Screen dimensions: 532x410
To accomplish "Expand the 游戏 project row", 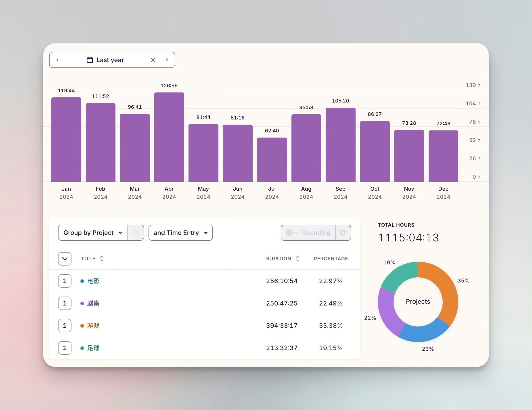I will coord(65,326).
